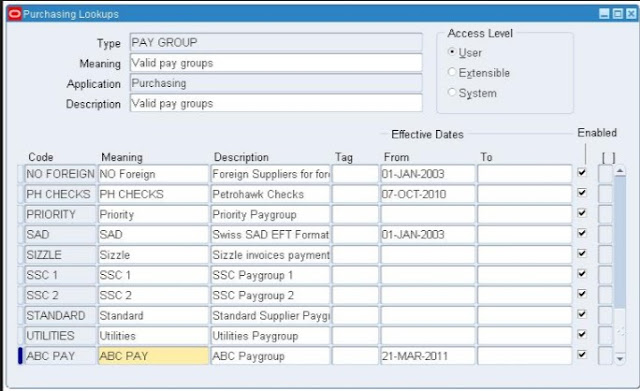Click the Petrohawk Checks description cell
The image size is (640, 391).
pos(270,194)
